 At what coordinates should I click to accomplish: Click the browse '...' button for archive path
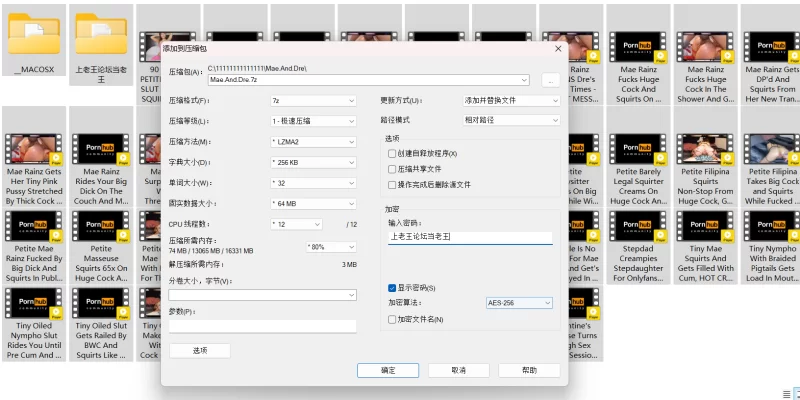(551, 80)
